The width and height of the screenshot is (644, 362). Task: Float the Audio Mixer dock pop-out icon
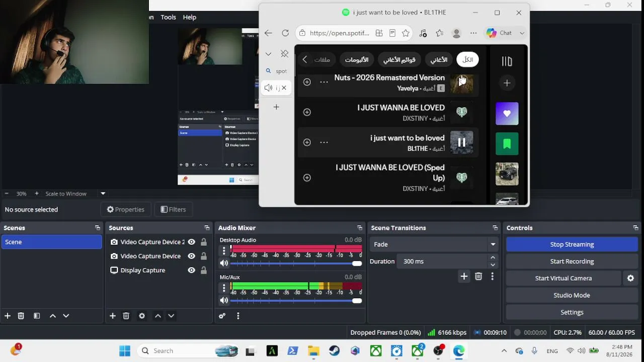tap(360, 228)
